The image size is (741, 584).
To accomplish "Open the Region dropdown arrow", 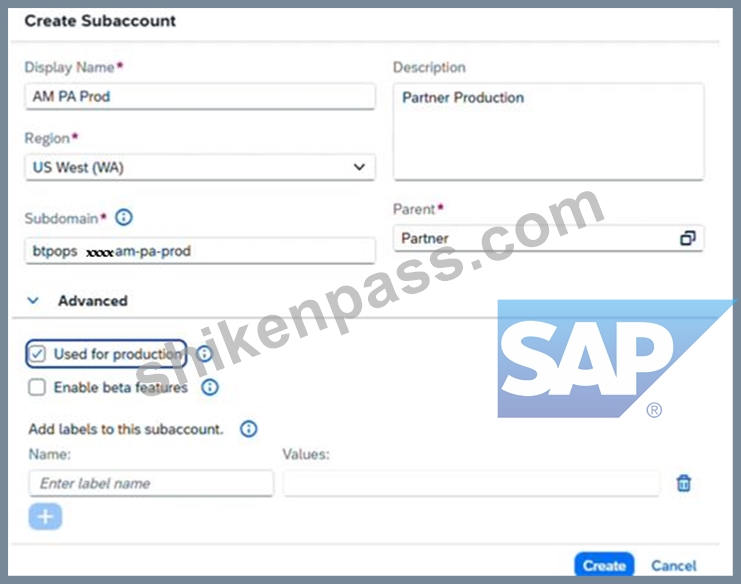I will coord(359,167).
